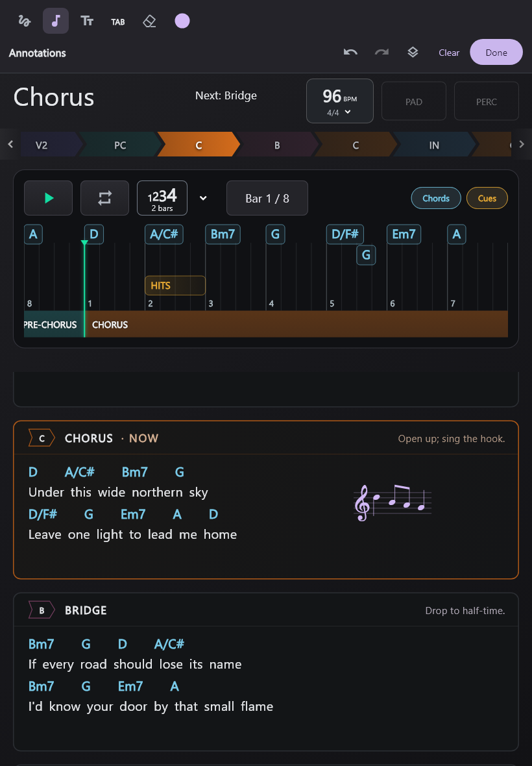532x766 pixels.
Task: Click the B badge icon on Bridge card
Action: click(42, 610)
